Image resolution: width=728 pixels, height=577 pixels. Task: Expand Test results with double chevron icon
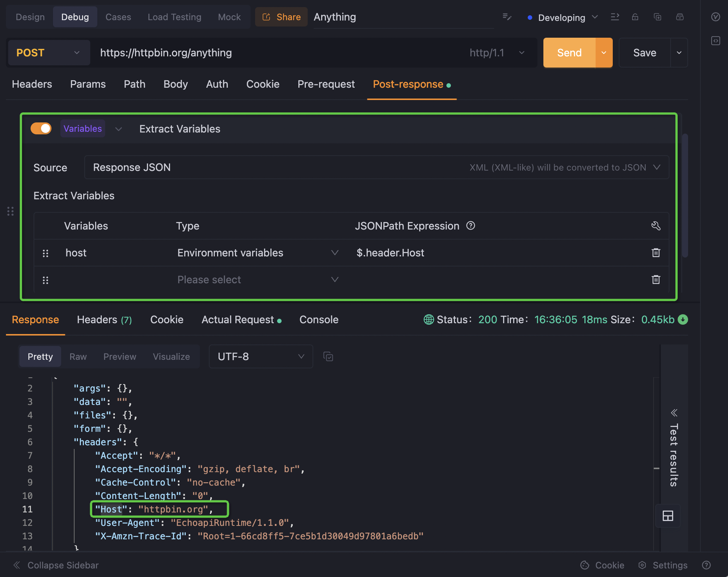pos(674,413)
